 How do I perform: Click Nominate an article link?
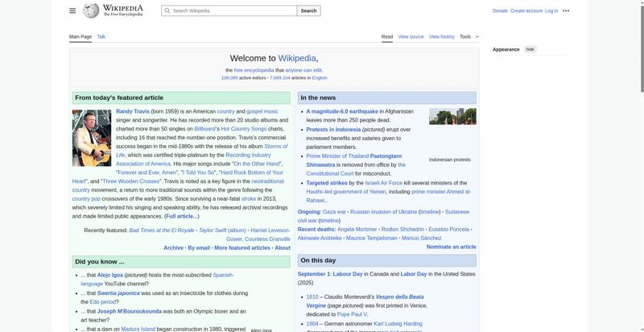[451, 247]
